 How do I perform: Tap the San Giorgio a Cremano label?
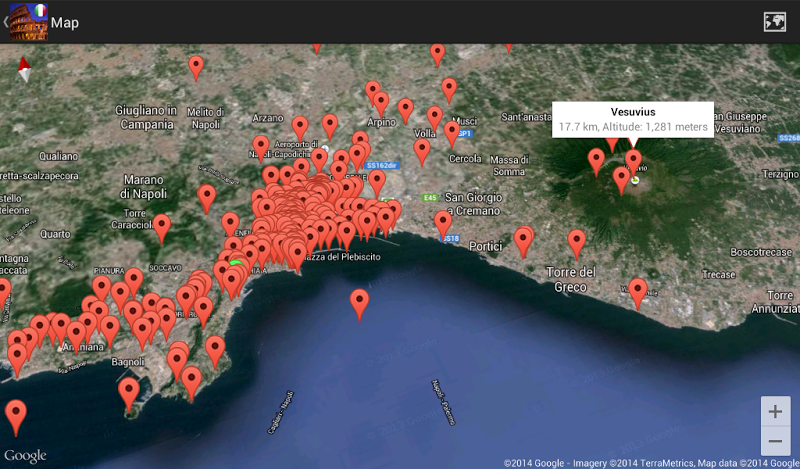tap(473, 204)
